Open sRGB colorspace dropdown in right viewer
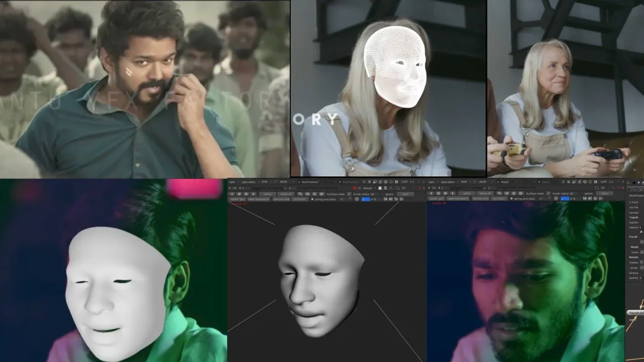 point(486,182)
